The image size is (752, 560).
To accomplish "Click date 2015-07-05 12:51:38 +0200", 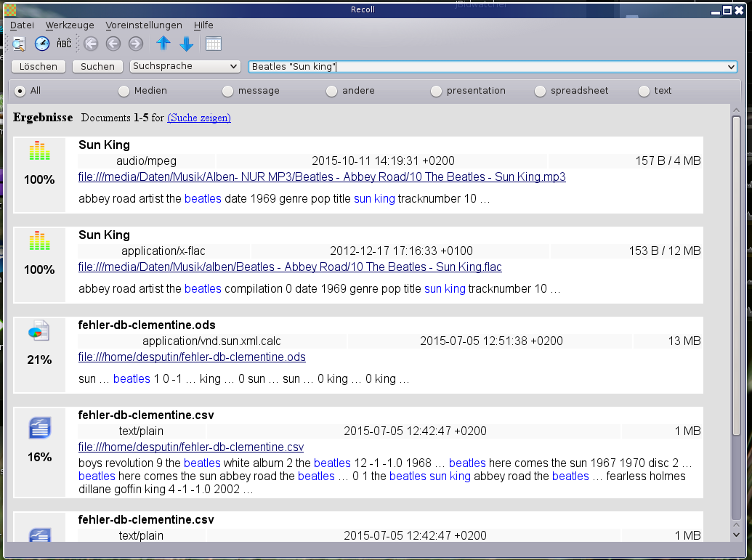I will click(x=492, y=341).
